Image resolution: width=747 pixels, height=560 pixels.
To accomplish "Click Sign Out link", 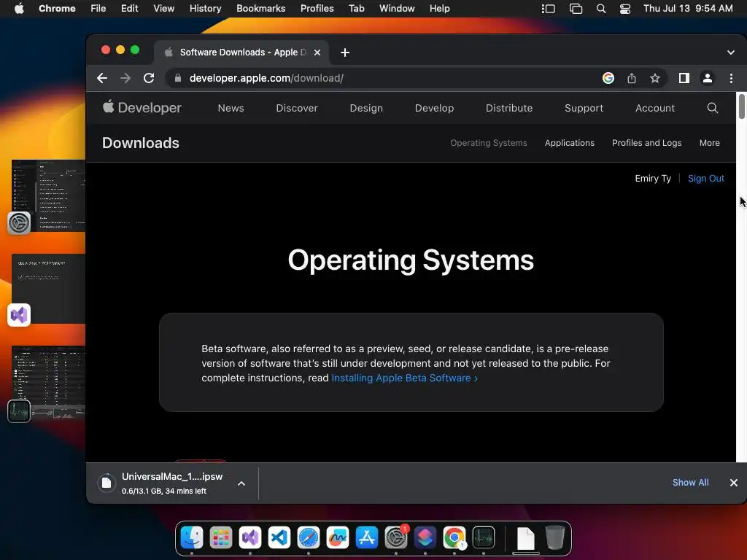I will 705,178.
